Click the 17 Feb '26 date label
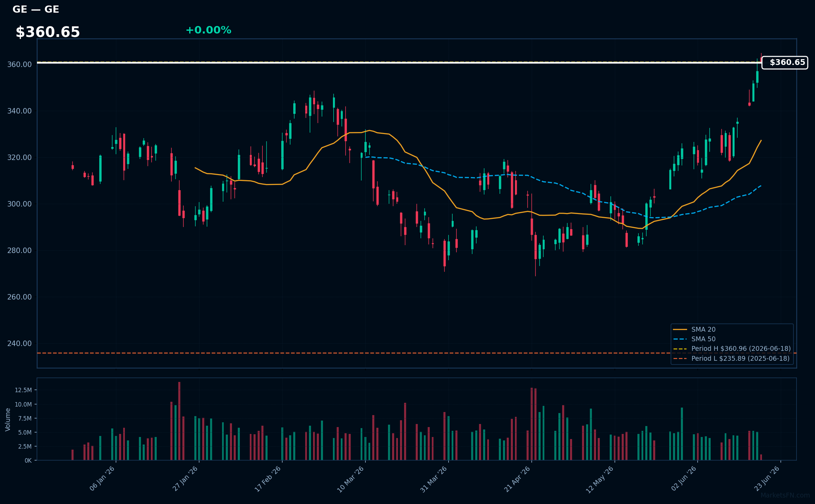This screenshot has width=815, height=504. (268, 479)
